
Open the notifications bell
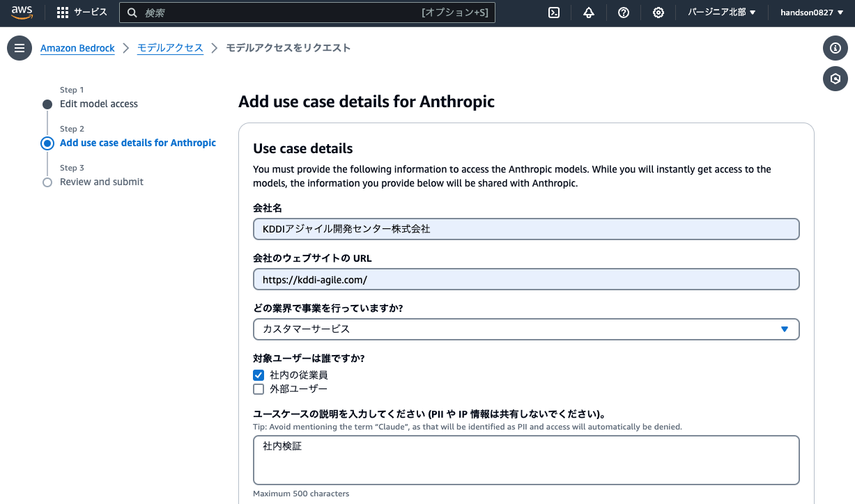click(589, 13)
